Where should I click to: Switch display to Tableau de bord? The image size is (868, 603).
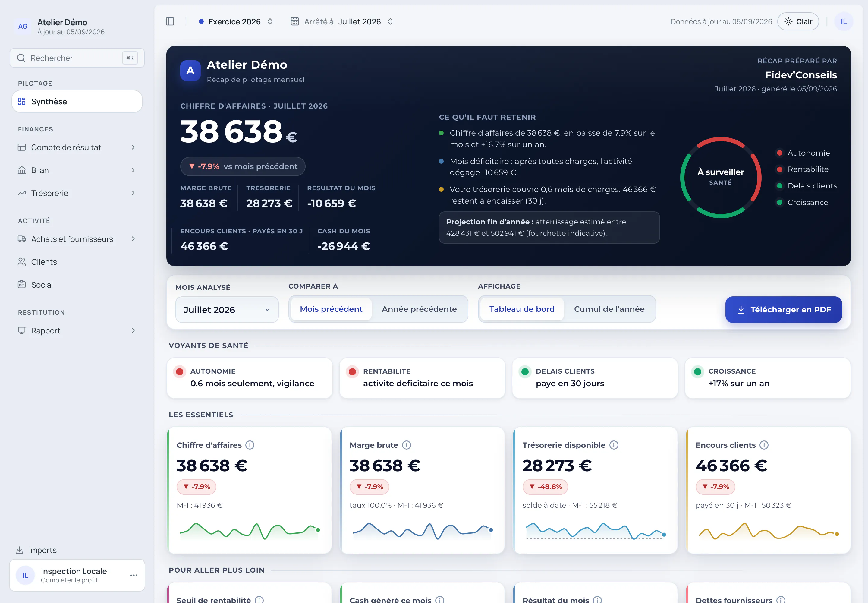coord(522,309)
